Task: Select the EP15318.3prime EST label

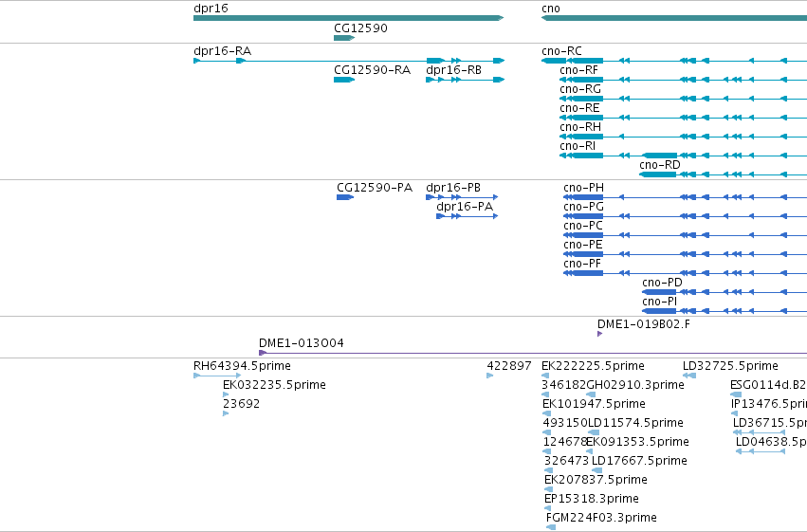Action: click(592, 499)
